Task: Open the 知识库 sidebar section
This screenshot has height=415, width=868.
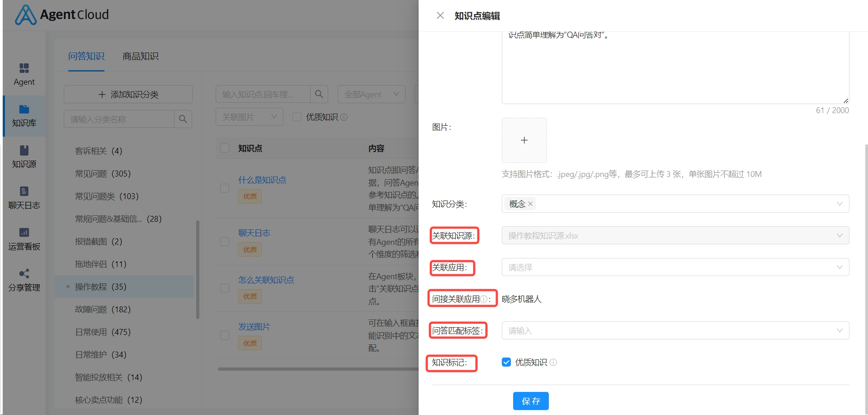Action: (x=24, y=115)
